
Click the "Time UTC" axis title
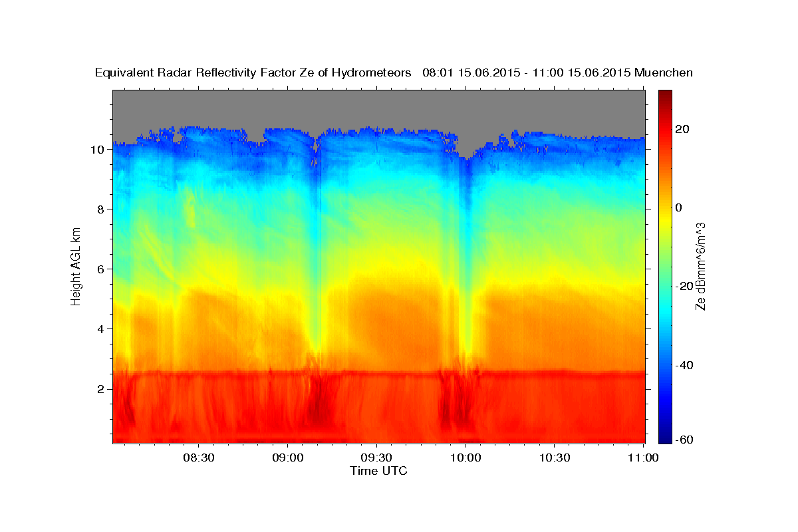(378, 471)
